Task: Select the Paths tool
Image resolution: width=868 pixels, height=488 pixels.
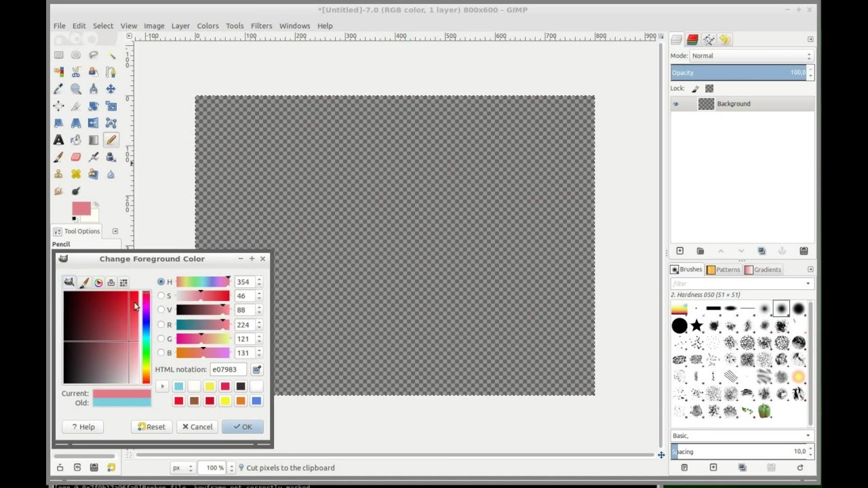Action: click(x=111, y=72)
